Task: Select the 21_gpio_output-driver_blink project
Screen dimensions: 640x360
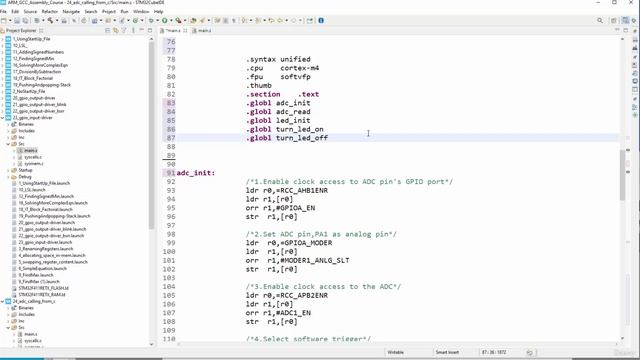Action: point(39,104)
